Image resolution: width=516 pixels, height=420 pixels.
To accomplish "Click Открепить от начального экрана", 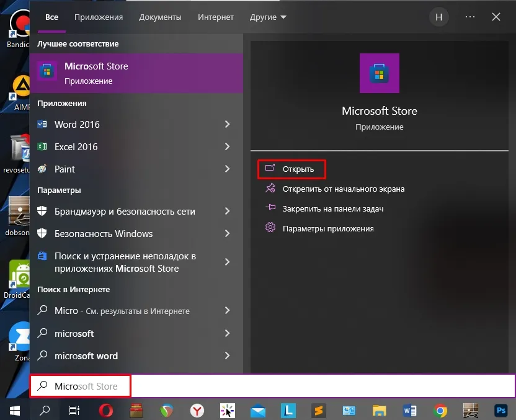I will pyautogui.click(x=335, y=189).
